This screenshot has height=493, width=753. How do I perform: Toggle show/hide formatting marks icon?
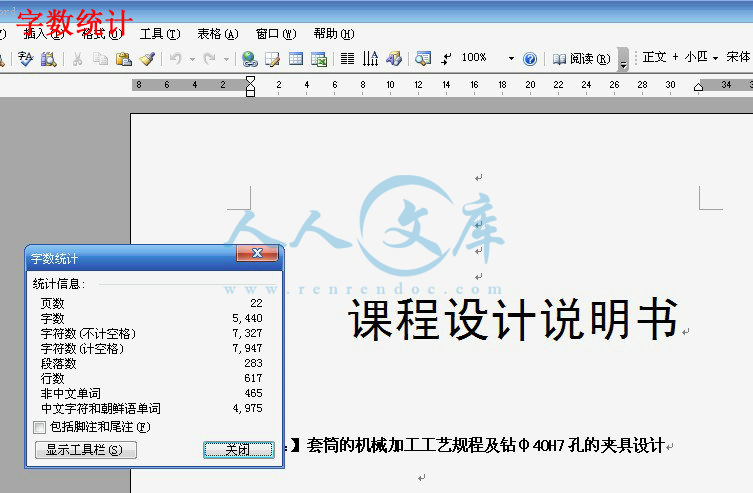pos(446,59)
